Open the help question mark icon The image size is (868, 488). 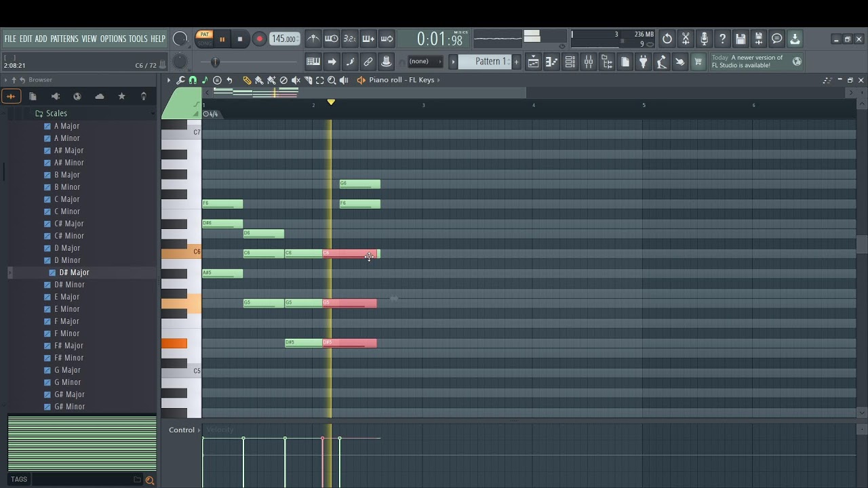click(x=722, y=39)
